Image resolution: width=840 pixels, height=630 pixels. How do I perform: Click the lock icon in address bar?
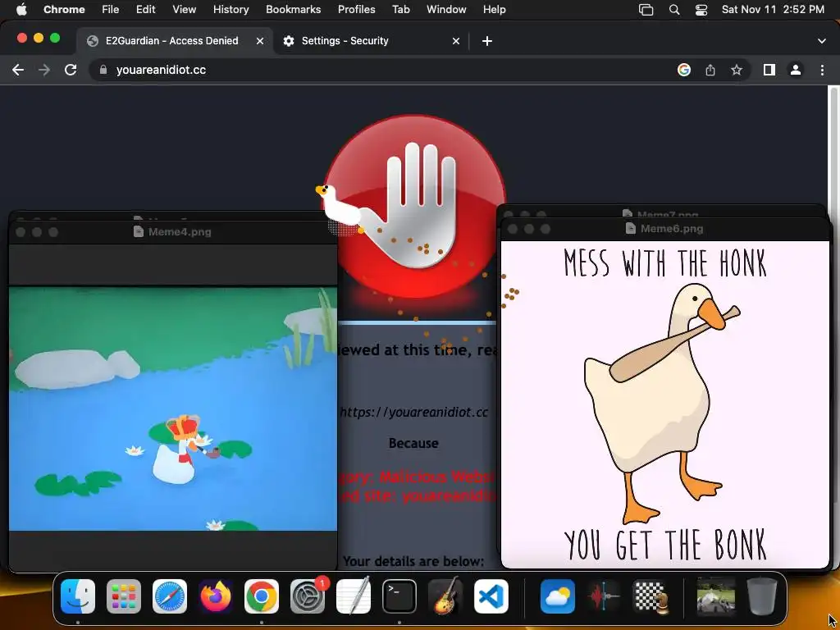[x=103, y=71]
